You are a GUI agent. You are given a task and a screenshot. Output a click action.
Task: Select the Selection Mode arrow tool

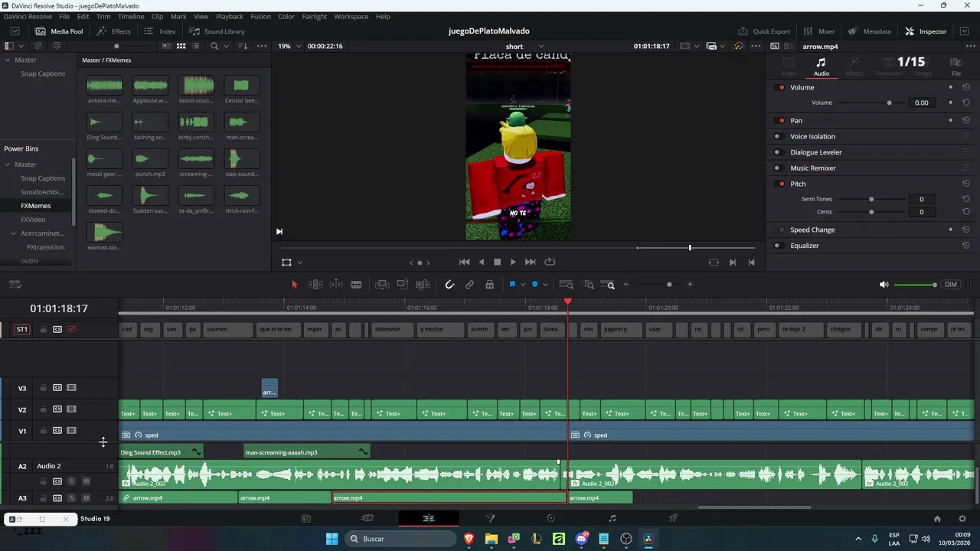295,285
